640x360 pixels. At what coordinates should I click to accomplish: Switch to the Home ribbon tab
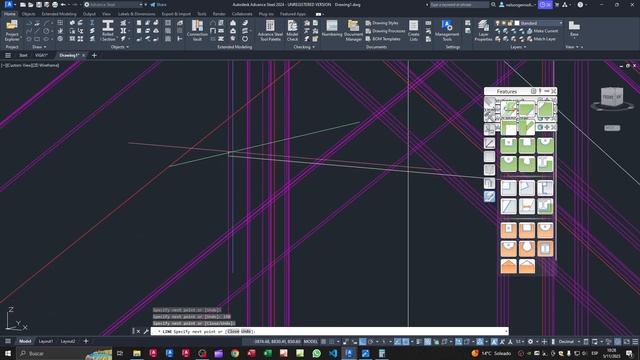point(10,14)
